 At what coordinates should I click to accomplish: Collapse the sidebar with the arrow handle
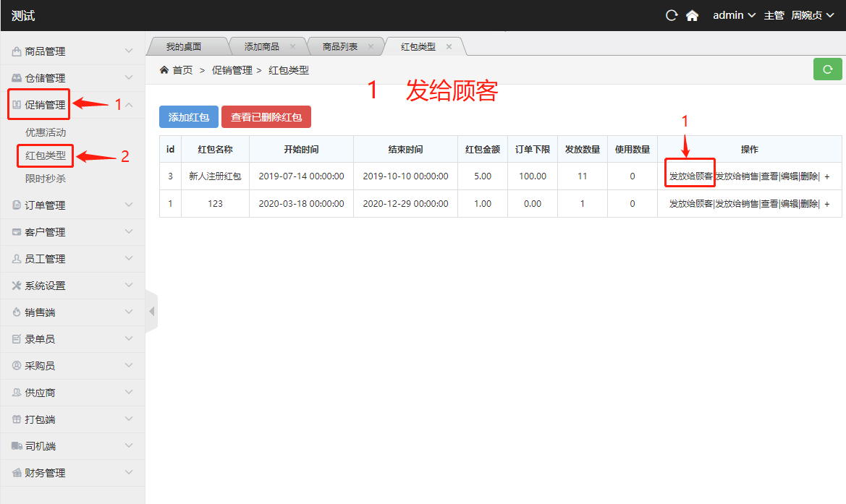pyautogui.click(x=151, y=312)
